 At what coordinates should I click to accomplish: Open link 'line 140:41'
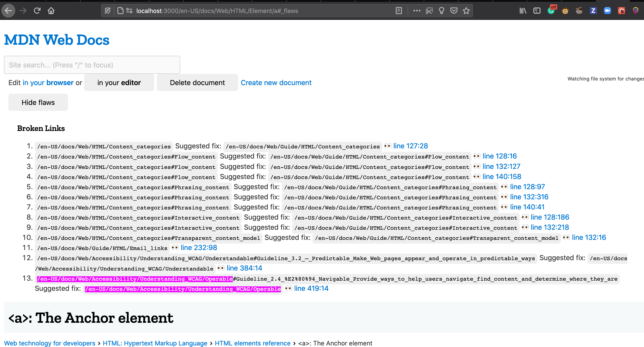click(527, 207)
